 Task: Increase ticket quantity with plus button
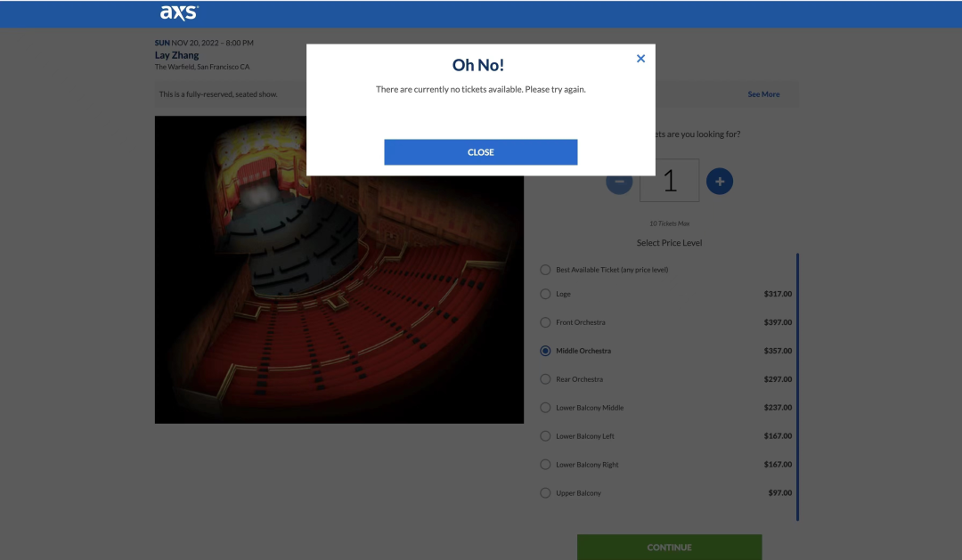720,181
